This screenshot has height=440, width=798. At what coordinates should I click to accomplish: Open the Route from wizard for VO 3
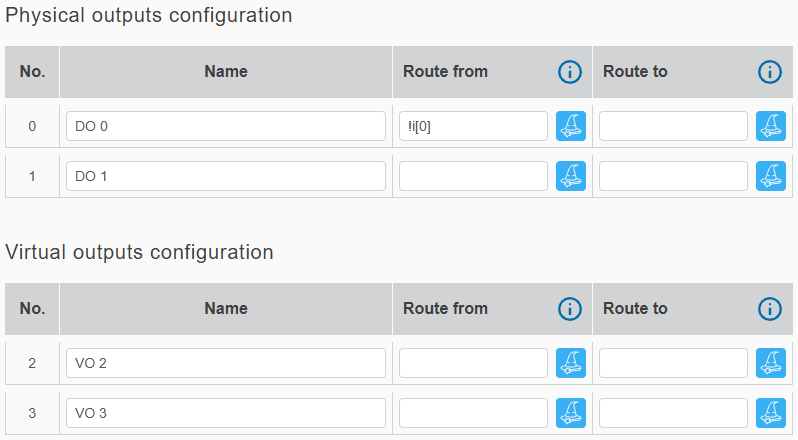click(571, 413)
